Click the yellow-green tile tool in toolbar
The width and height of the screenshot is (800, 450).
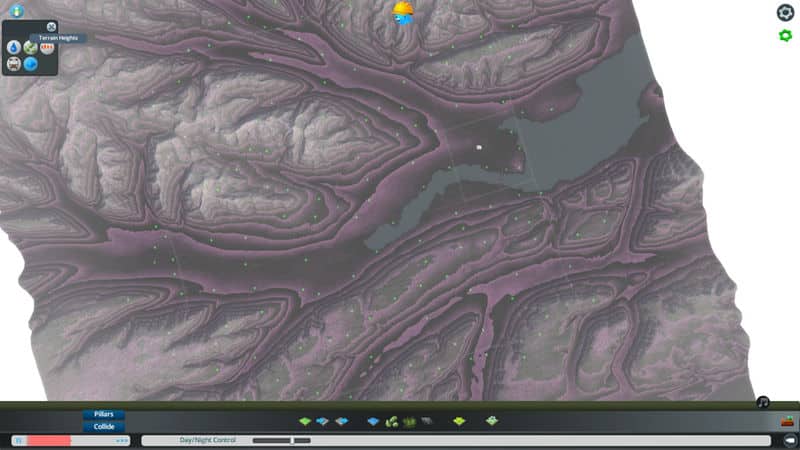tap(459, 421)
